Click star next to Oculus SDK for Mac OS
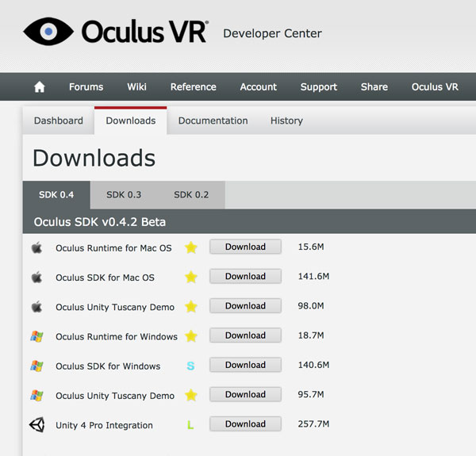The image size is (476, 456). 191,277
